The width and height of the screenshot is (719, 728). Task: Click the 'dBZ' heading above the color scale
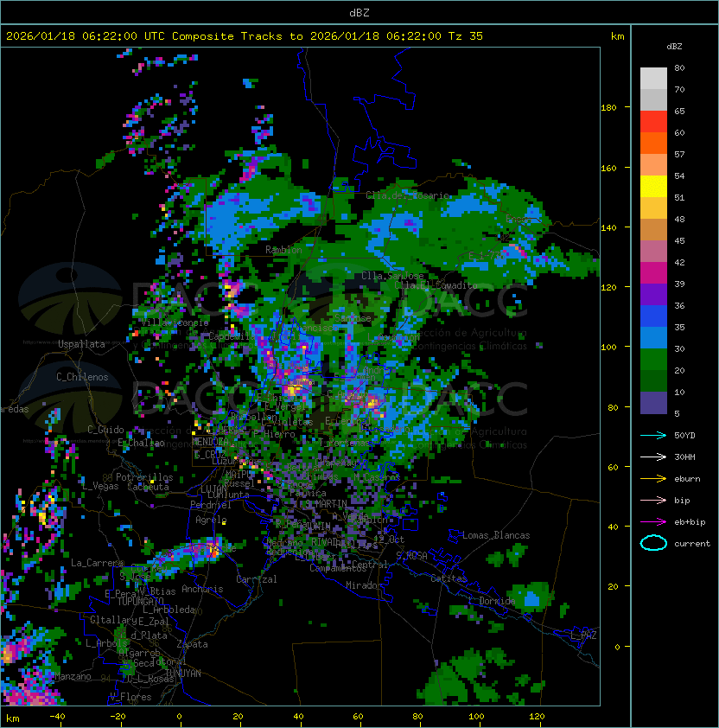(674, 47)
